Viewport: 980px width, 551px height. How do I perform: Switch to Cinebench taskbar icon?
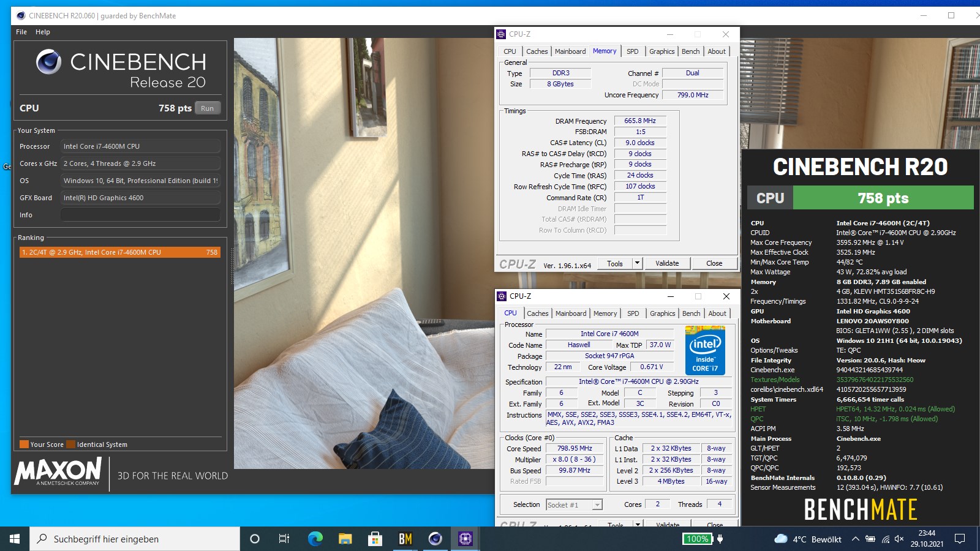click(x=435, y=539)
